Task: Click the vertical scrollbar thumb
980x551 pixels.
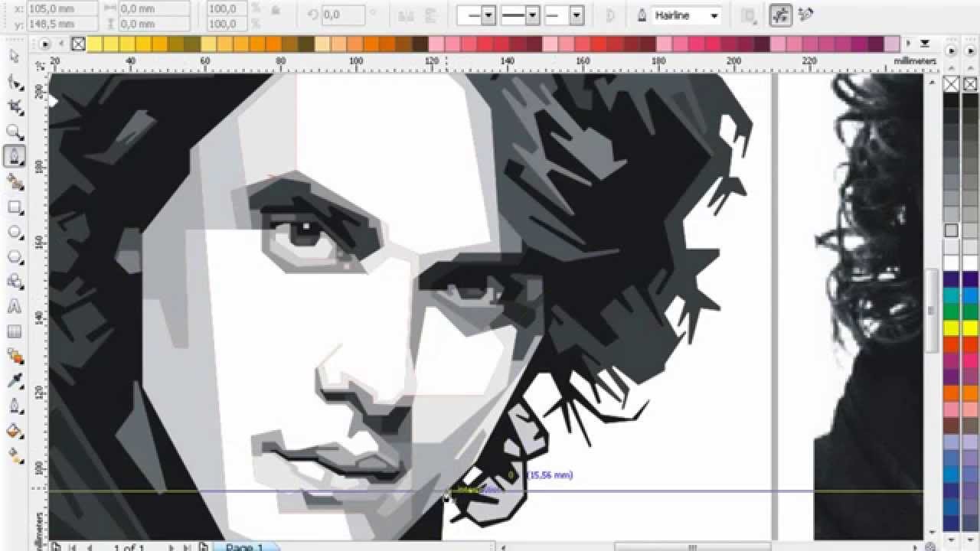Action: [x=932, y=310]
